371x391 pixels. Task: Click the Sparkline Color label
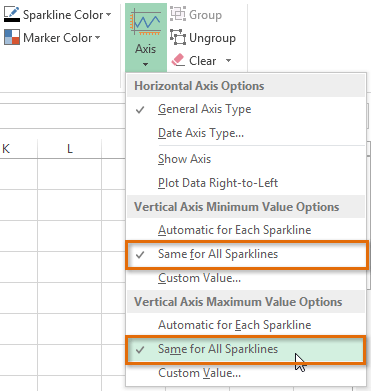(63, 15)
